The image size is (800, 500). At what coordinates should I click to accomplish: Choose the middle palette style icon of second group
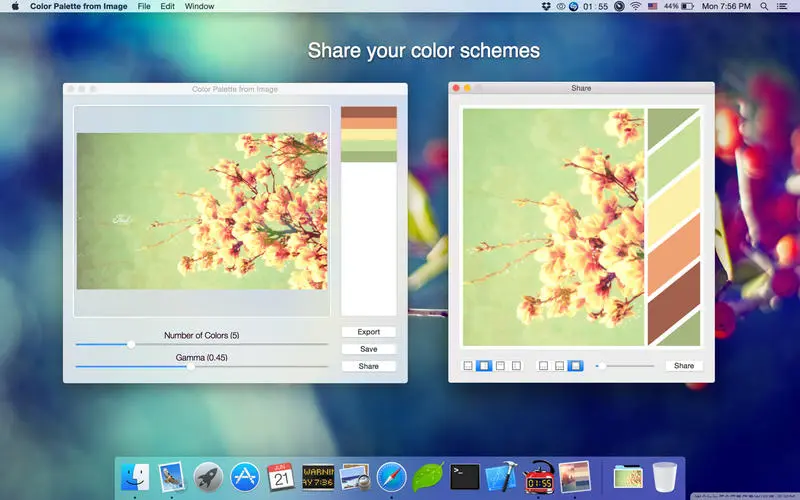[560, 365]
